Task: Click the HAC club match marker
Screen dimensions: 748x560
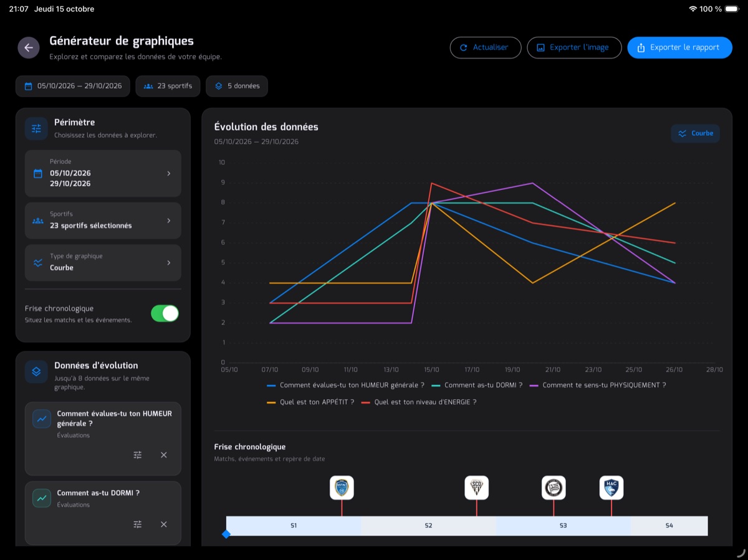Action: tap(611, 488)
